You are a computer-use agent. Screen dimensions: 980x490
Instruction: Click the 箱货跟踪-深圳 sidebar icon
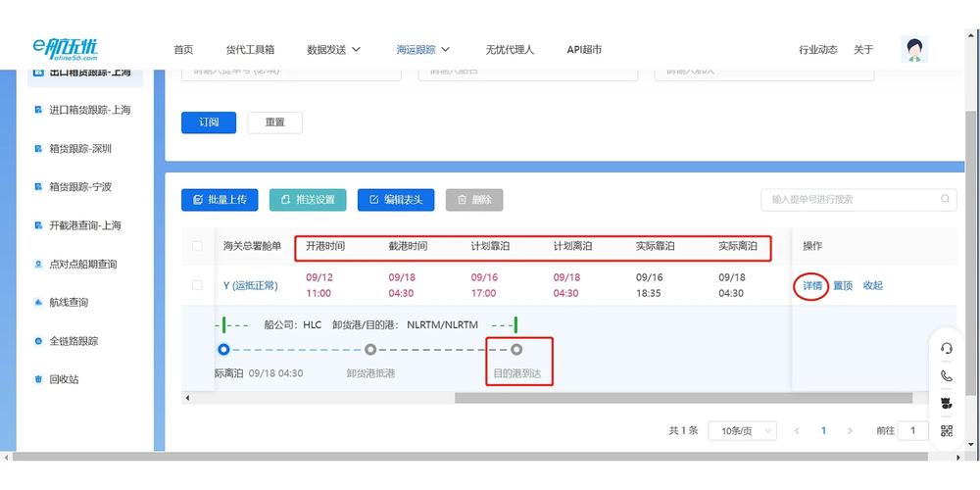[38, 149]
